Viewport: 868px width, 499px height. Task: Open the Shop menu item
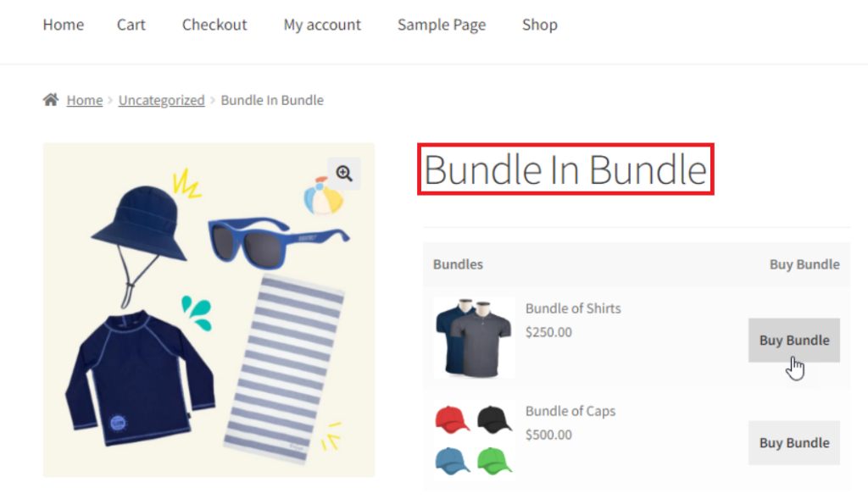coord(539,25)
